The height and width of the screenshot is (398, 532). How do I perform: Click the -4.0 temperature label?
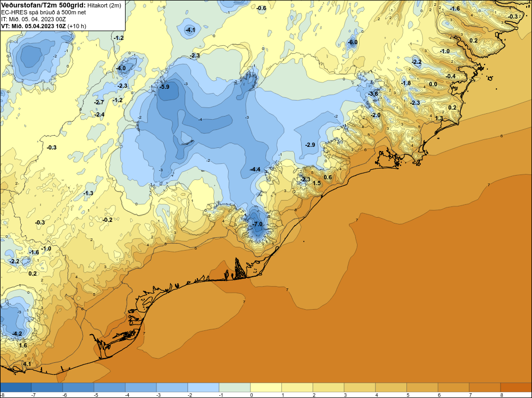point(121,68)
